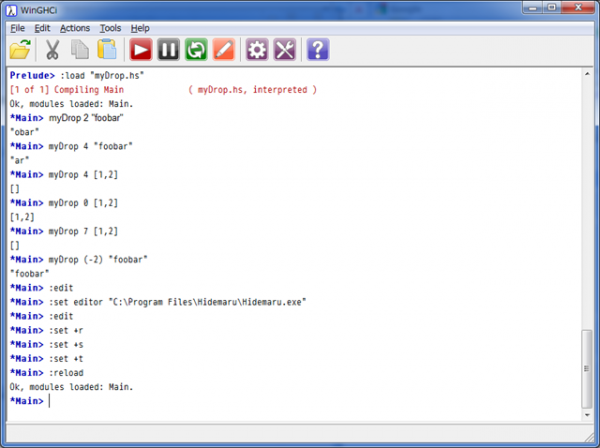
Task: Open the Help menu
Action: point(140,28)
